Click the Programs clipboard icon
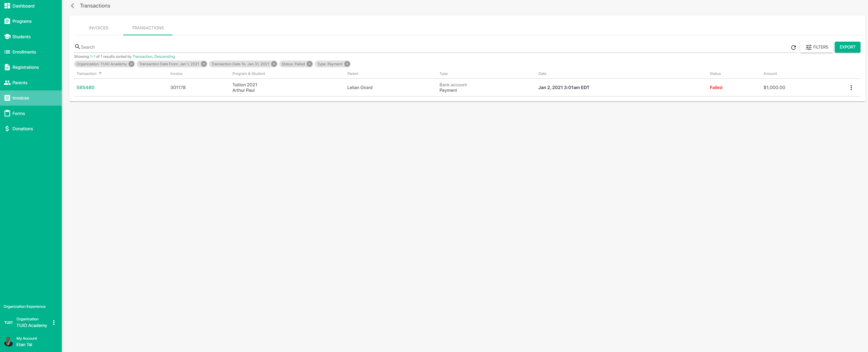This screenshot has width=868, height=352. click(x=7, y=21)
